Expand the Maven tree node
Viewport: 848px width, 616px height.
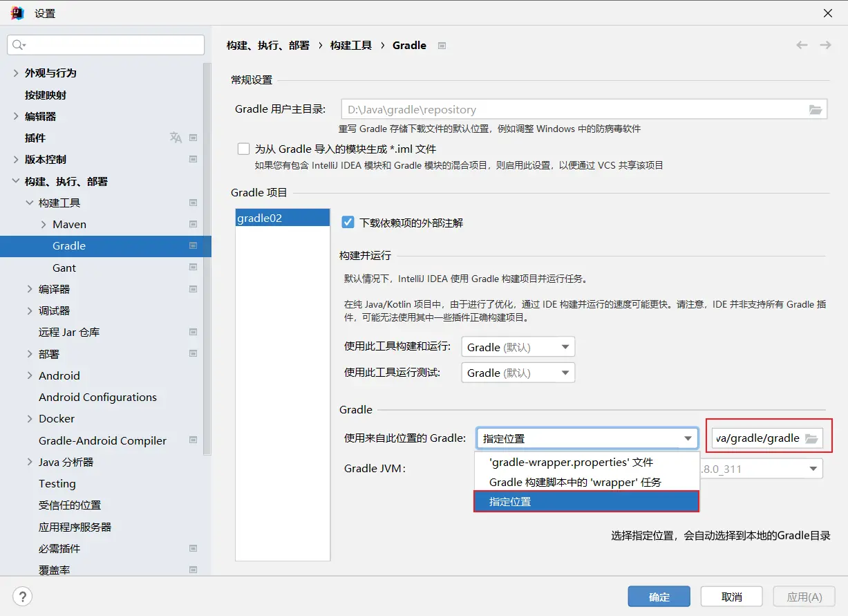[44, 224]
